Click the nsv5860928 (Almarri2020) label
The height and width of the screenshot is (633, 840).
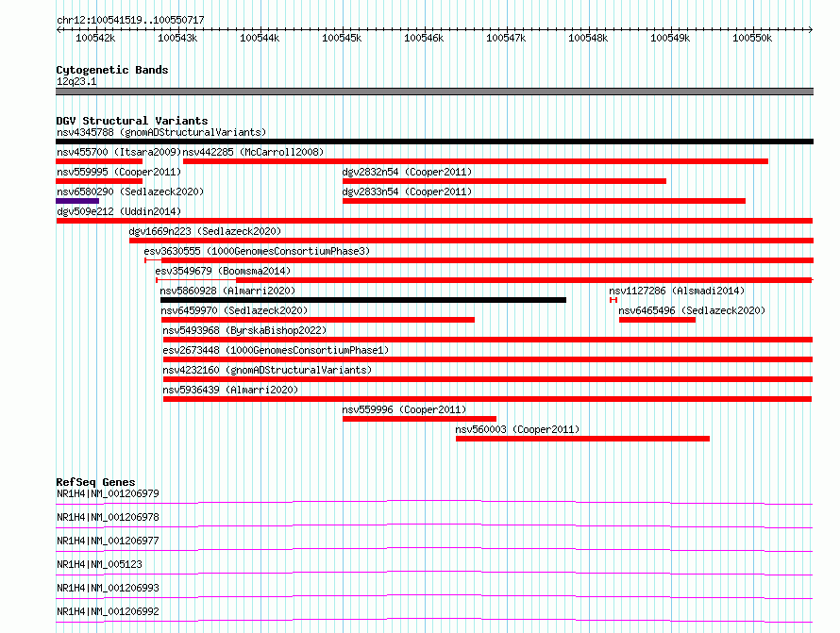pos(227,291)
